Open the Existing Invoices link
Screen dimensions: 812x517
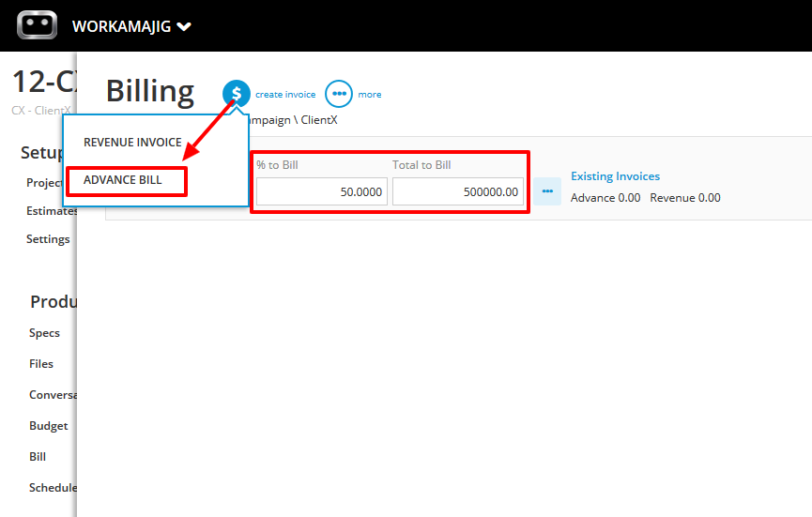tap(615, 176)
